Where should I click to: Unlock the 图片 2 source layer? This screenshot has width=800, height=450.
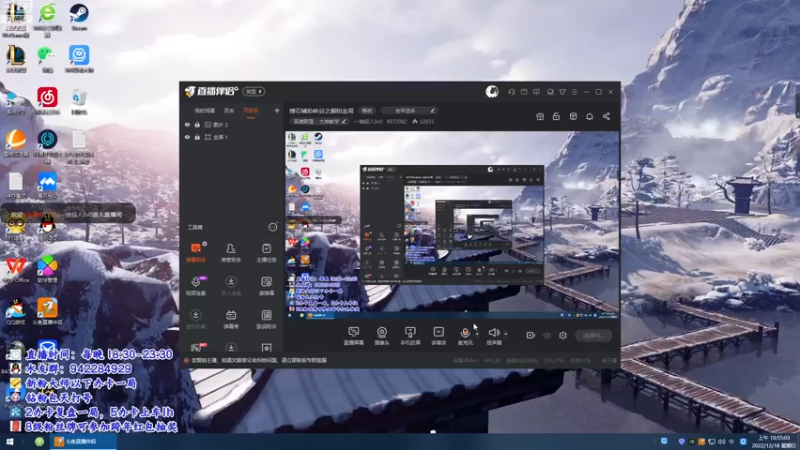pos(197,124)
